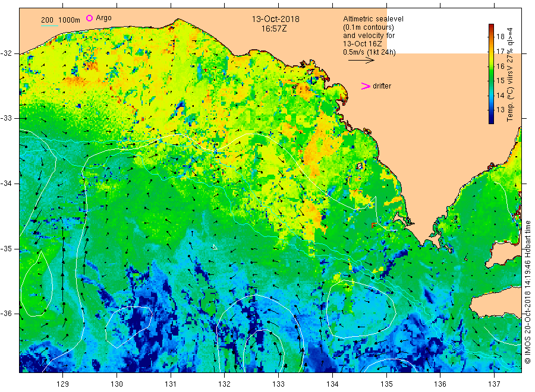Image resolution: width=535 pixels, height=392 pixels.
Task: Click the velocity scale arrow in legend
Action: pos(361,61)
